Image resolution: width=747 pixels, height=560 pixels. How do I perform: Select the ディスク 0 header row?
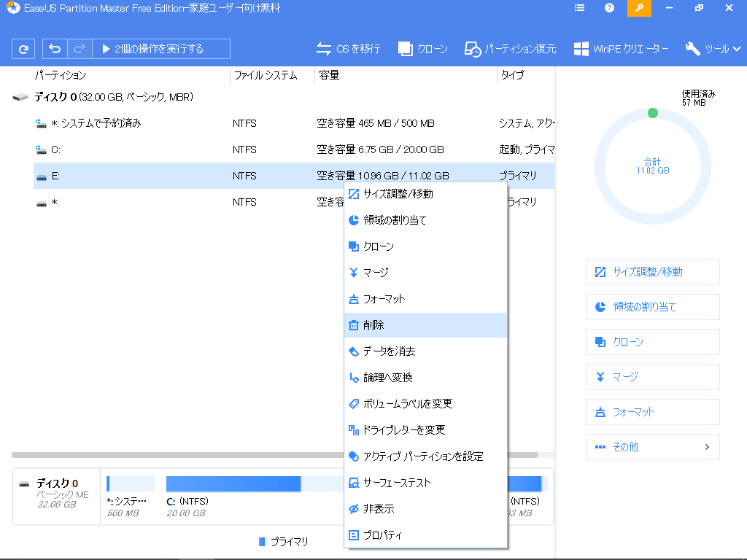pyautogui.click(x=283, y=97)
